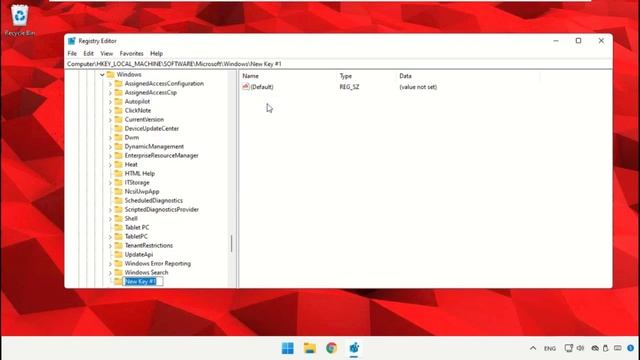Open the Favorites menu
This screenshot has height=360, width=640.
pos(131,53)
